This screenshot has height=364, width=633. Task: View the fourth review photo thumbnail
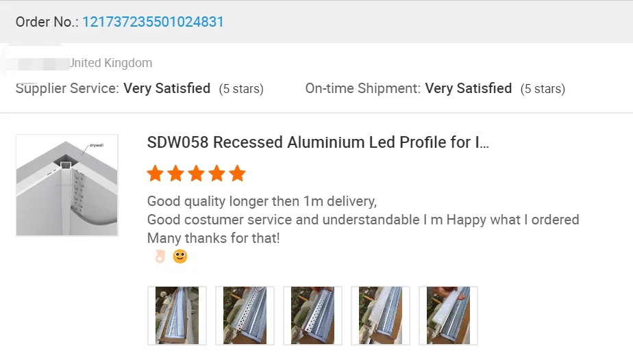point(380,315)
